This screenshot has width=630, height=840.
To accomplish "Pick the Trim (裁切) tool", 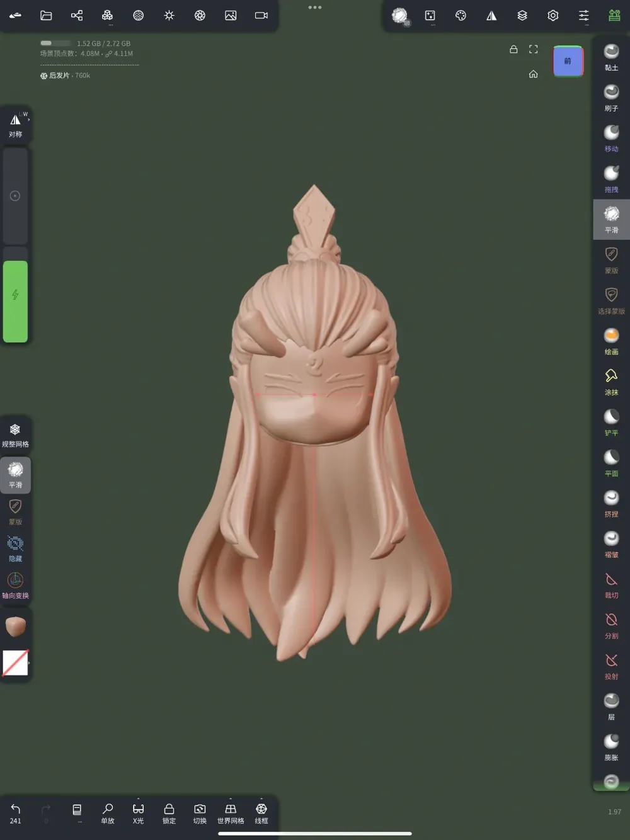I will [x=611, y=584].
